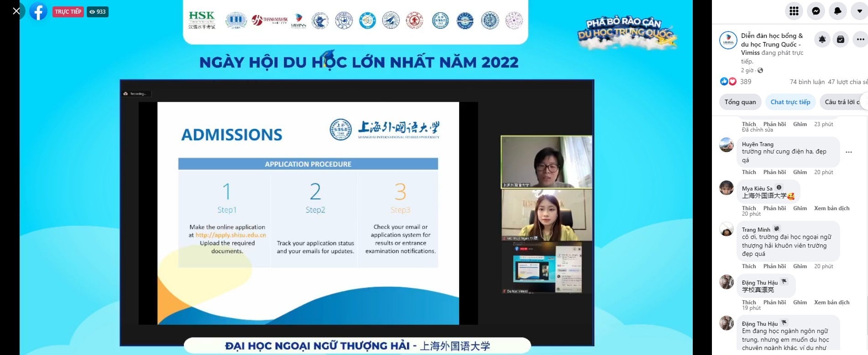Open the 389 reactions count

click(746, 82)
